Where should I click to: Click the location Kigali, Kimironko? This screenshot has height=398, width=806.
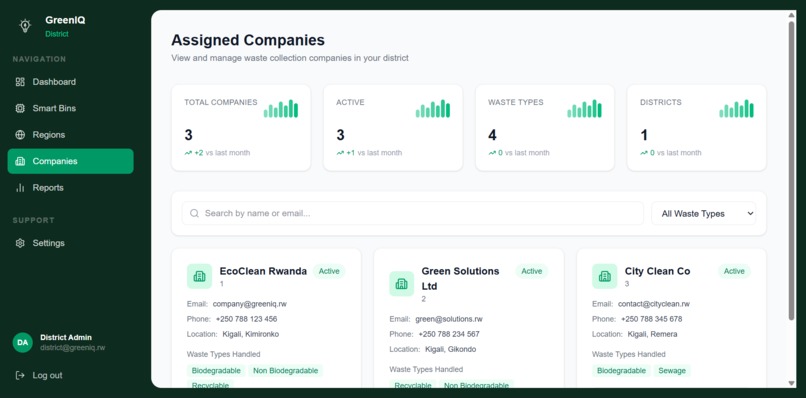point(251,334)
